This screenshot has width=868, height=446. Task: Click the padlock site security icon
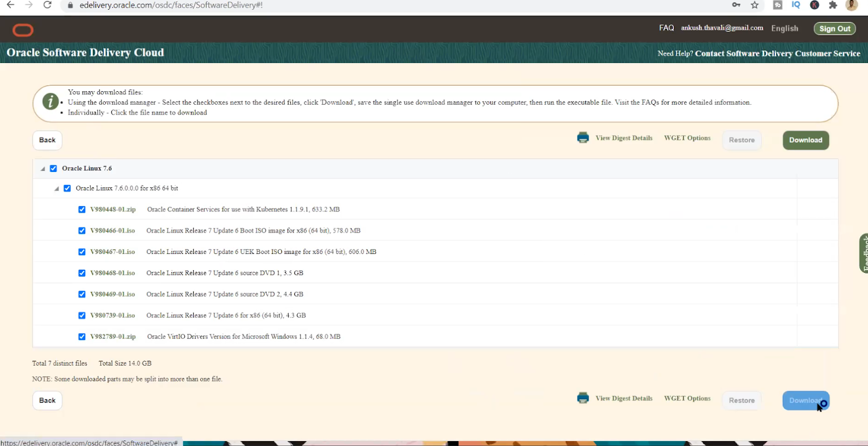pyautogui.click(x=70, y=5)
